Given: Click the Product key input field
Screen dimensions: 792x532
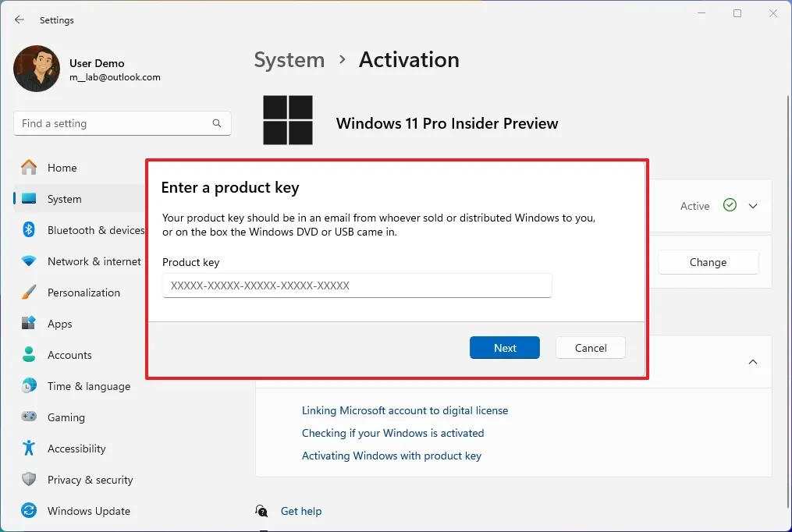Looking at the screenshot, I should click(x=357, y=286).
